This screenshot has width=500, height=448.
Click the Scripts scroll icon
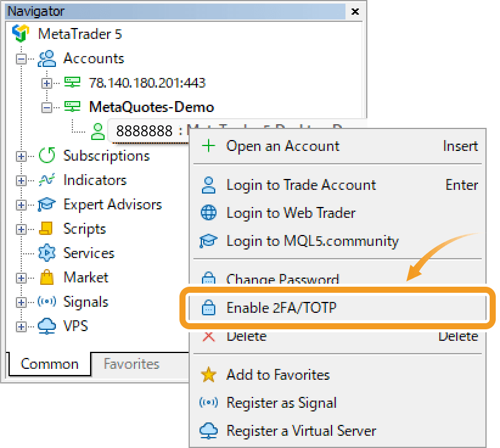[x=46, y=228]
